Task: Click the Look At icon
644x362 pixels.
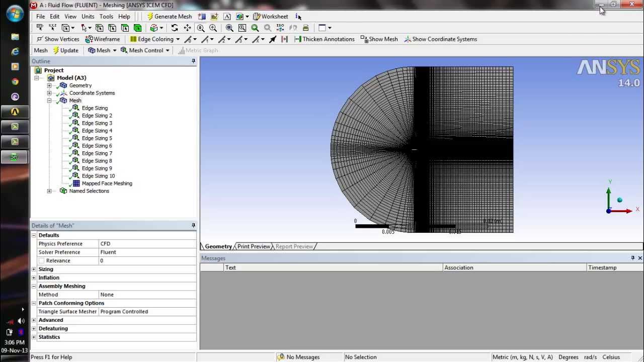Action: pyautogui.click(x=293, y=28)
